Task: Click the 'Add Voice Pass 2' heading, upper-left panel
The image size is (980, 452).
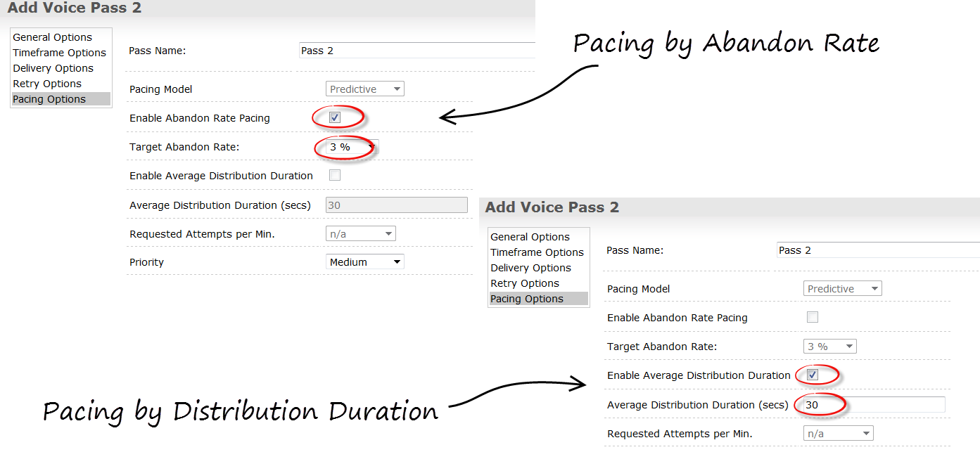Action: pyautogui.click(x=75, y=8)
